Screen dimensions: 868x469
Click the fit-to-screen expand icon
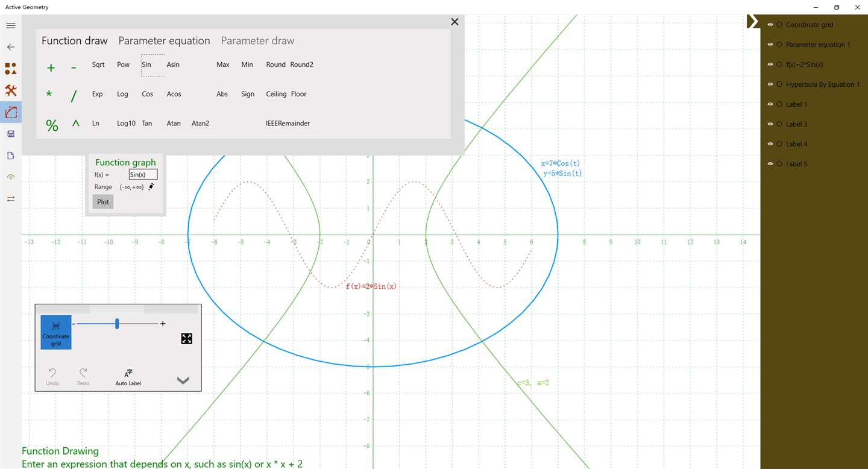point(187,339)
